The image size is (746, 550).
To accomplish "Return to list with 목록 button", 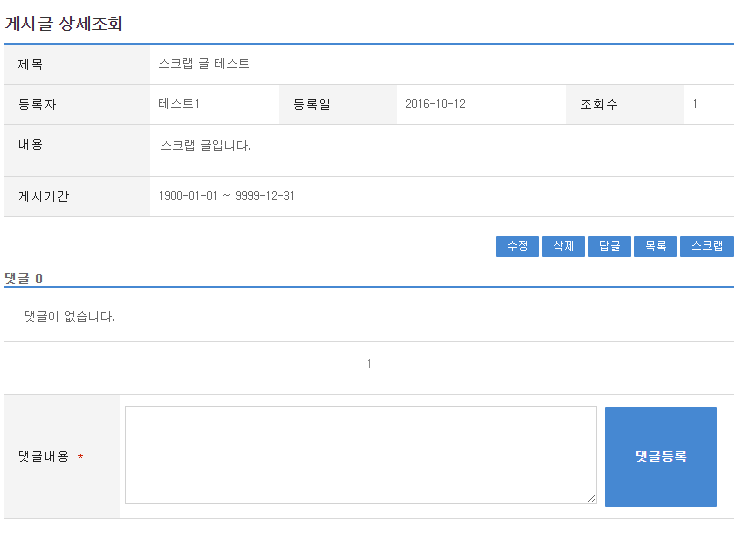I will pos(655,246).
